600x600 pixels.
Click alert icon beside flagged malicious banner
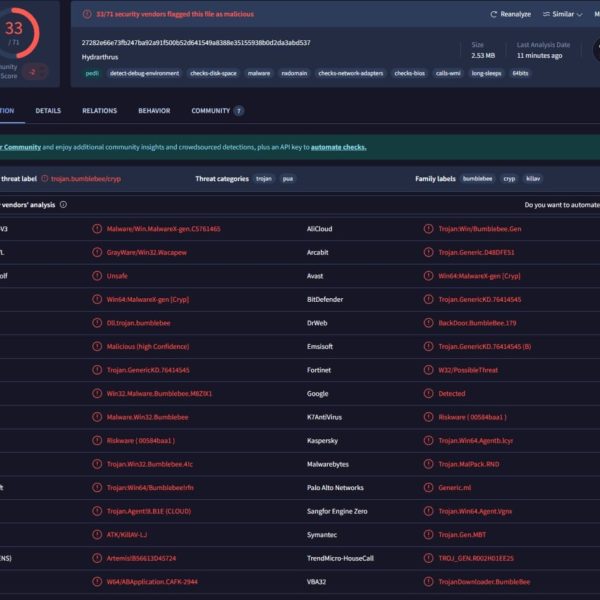(x=87, y=14)
